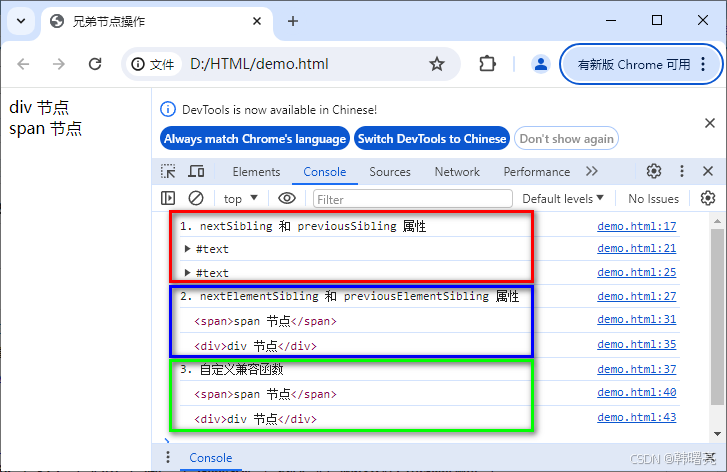
Task: Show more DevTools tabs
Action: click(592, 172)
